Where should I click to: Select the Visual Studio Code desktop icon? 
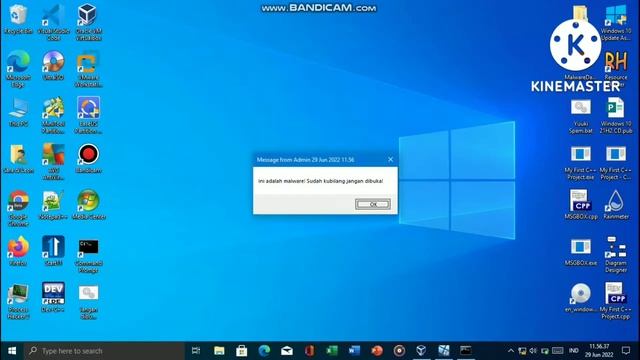pos(53,22)
